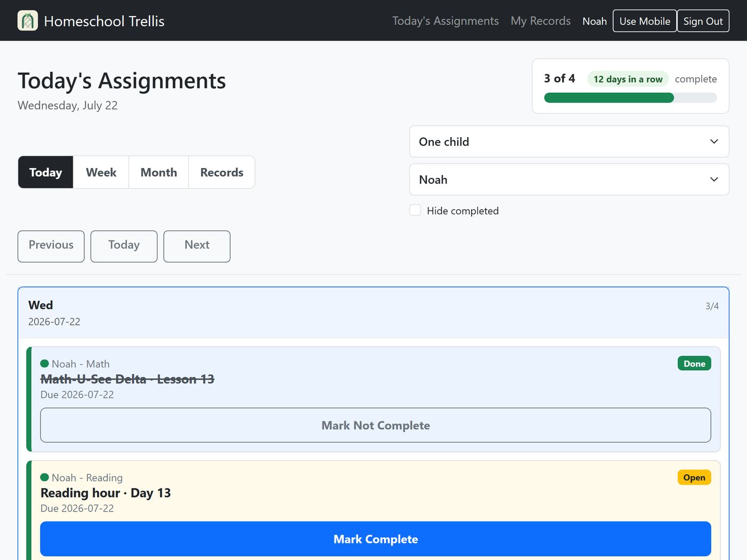The width and height of the screenshot is (747, 560).
Task: Click the Wed day heading
Action: (41, 305)
